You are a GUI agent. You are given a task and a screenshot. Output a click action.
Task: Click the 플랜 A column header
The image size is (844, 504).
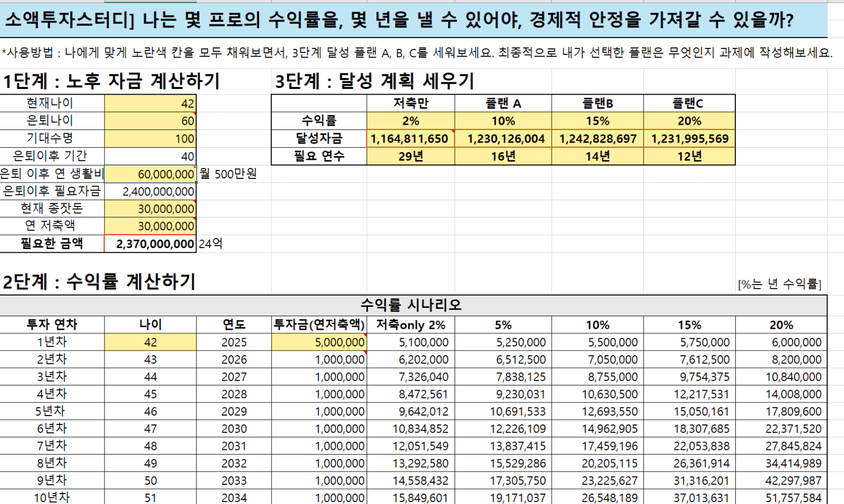pyautogui.click(x=503, y=103)
